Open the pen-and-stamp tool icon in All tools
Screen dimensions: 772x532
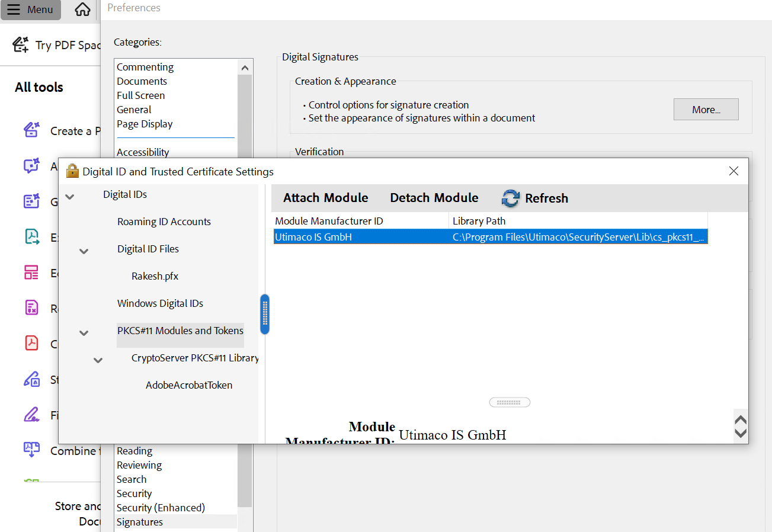[31, 379]
